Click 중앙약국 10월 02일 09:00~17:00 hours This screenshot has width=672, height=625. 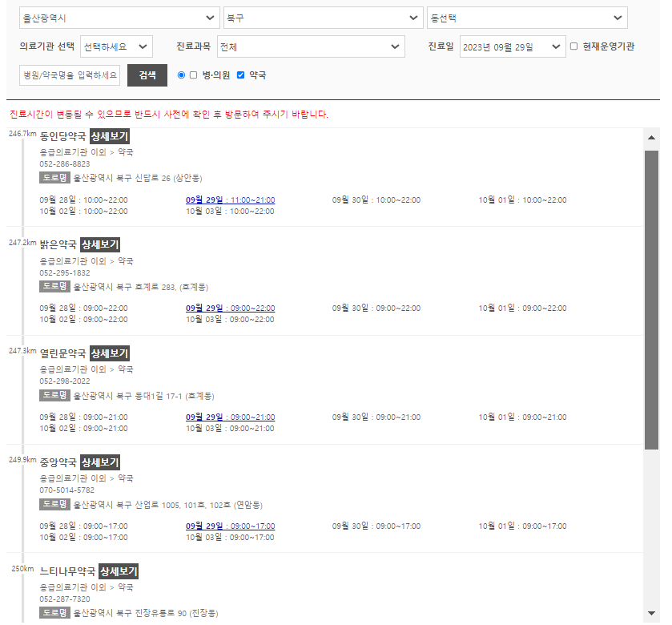tap(83, 537)
